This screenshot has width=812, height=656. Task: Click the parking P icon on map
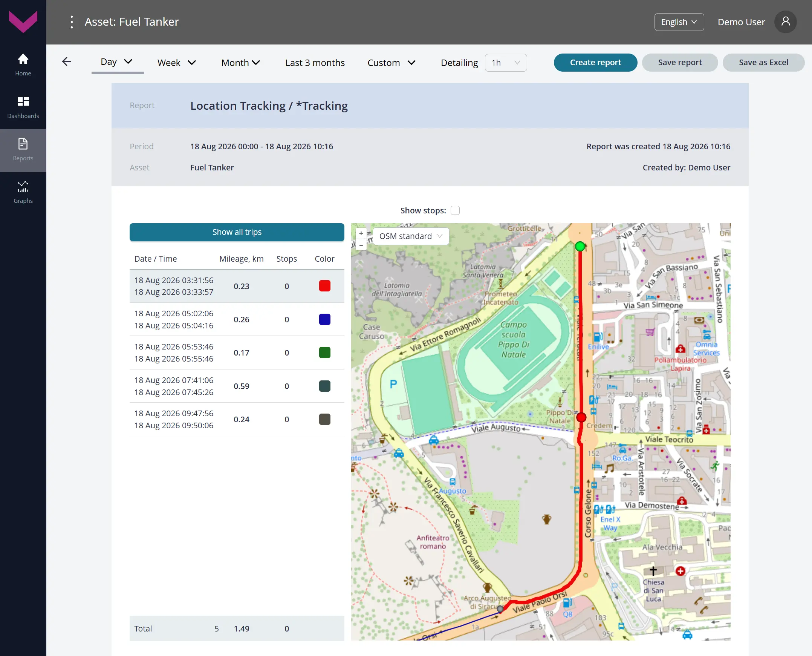(x=393, y=384)
